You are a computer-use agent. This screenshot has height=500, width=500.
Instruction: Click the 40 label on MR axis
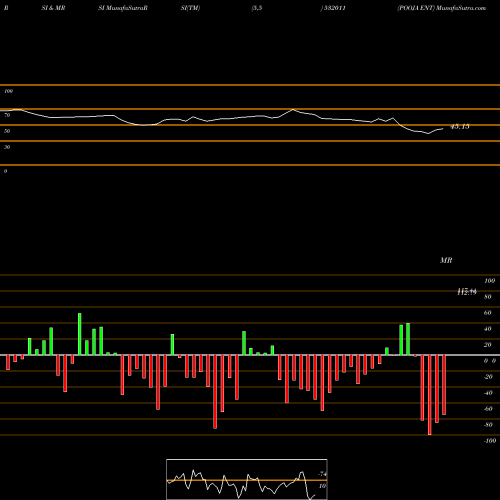[x=487, y=329]
